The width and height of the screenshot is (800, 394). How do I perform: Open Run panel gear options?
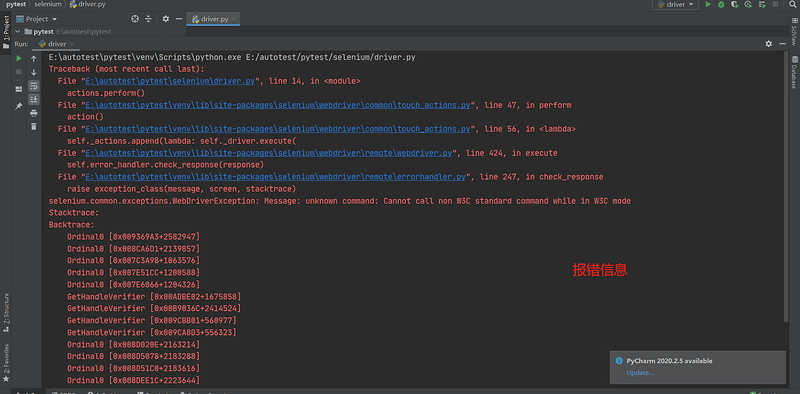pos(769,44)
